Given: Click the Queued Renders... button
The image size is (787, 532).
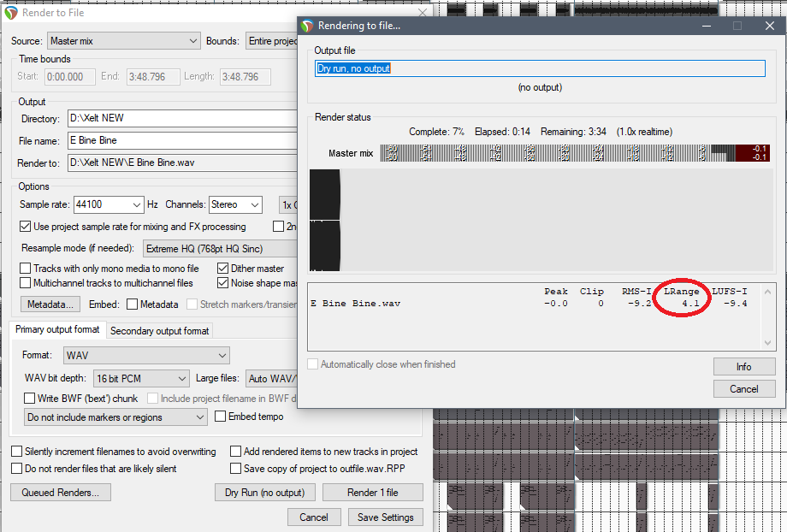Looking at the screenshot, I should [x=60, y=493].
